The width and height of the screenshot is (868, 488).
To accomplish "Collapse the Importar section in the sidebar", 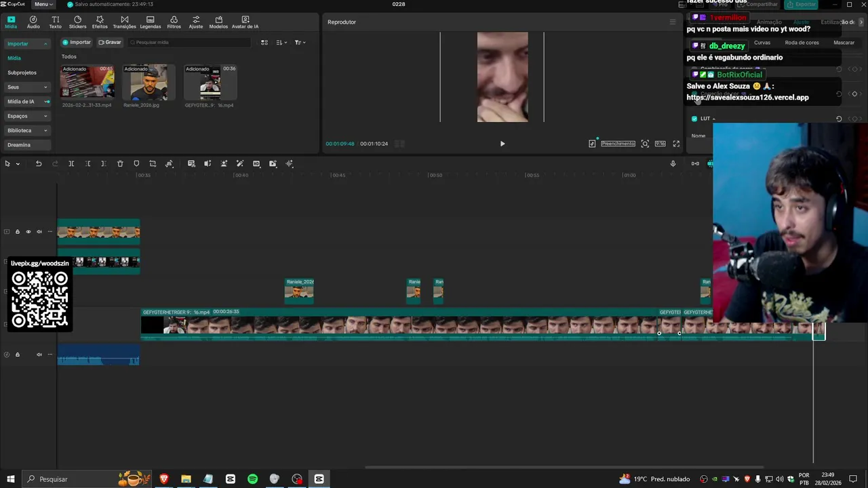I will coord(45,43).
